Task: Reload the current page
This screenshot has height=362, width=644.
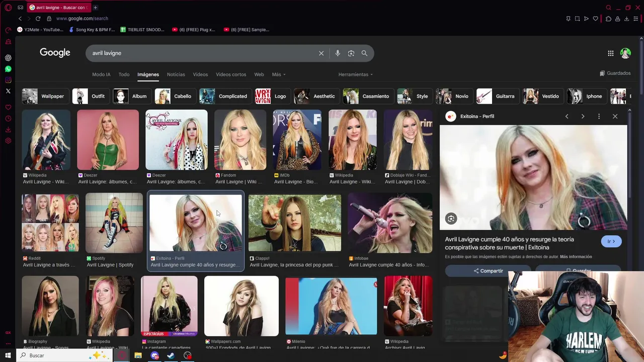Action: [38, 19]
